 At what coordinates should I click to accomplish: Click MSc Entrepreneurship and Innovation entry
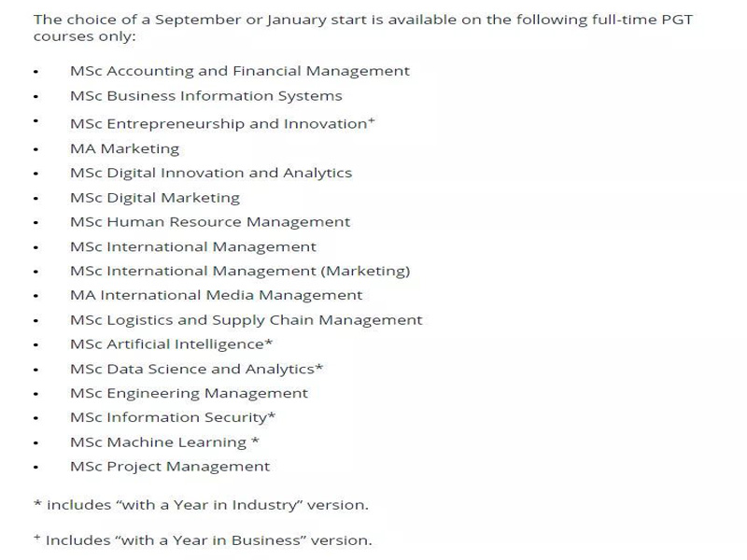(x=222, y=123)
